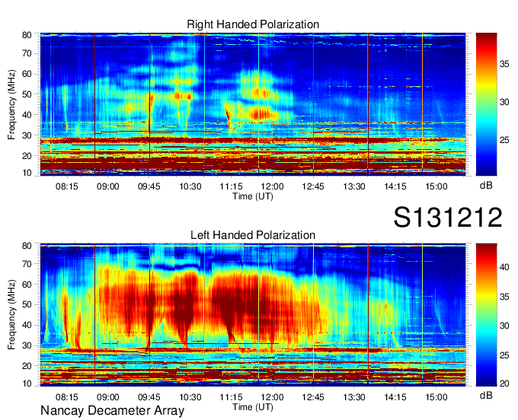Click the left-handed plot's color scale bar

click(486, 315)
